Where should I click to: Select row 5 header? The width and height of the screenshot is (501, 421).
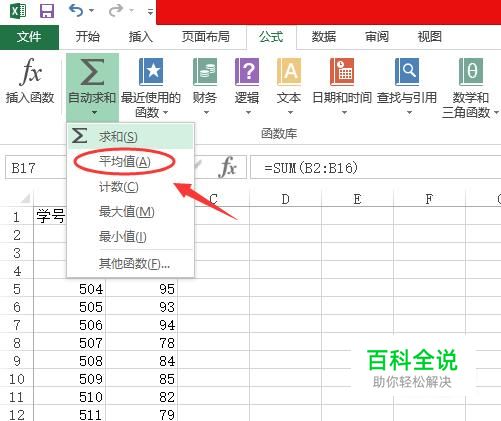16,289
